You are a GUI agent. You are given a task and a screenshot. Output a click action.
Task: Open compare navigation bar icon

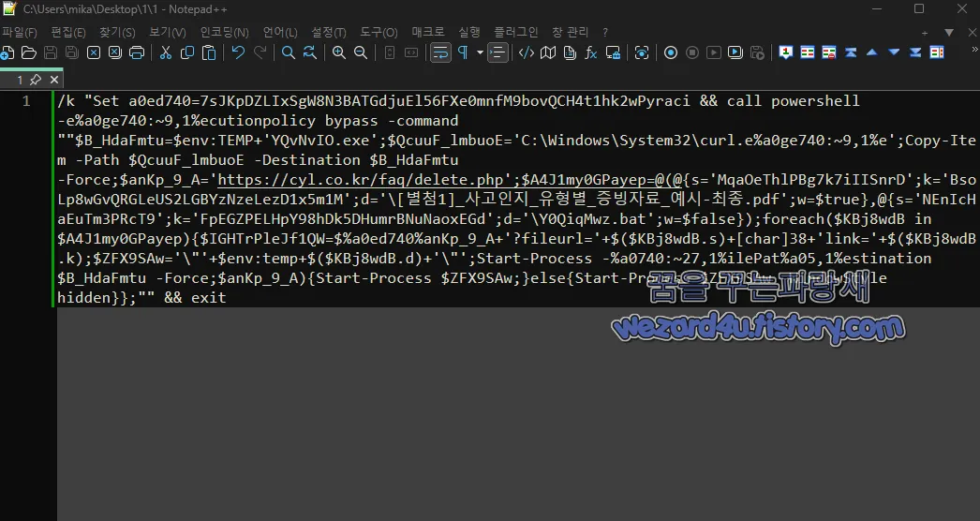point(937,52)
